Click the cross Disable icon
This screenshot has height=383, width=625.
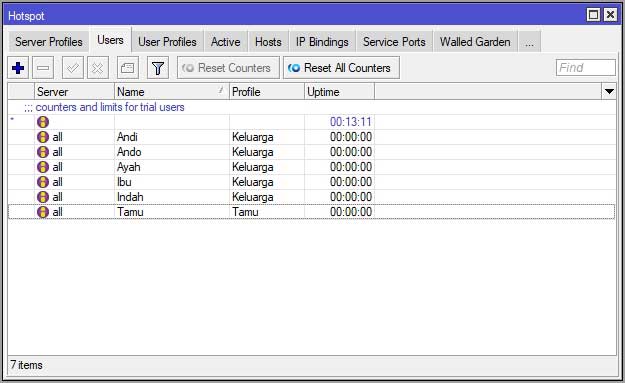(98, 68)
